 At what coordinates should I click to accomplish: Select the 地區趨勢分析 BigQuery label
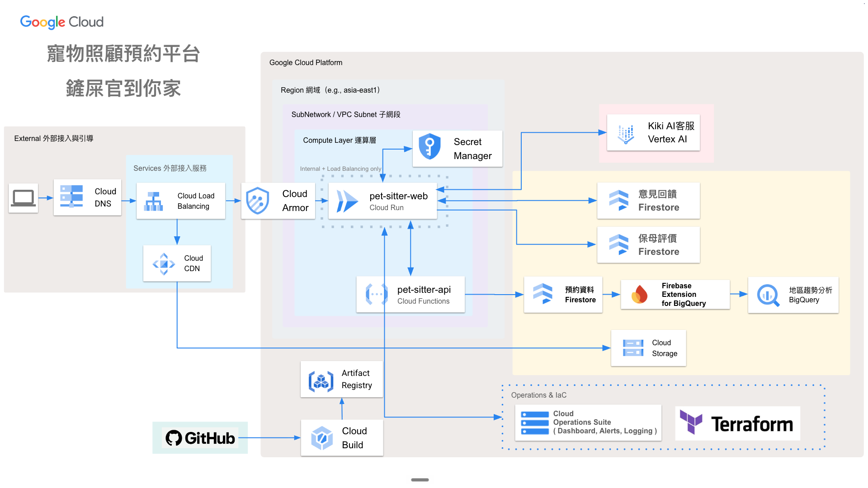coord(811,295)
